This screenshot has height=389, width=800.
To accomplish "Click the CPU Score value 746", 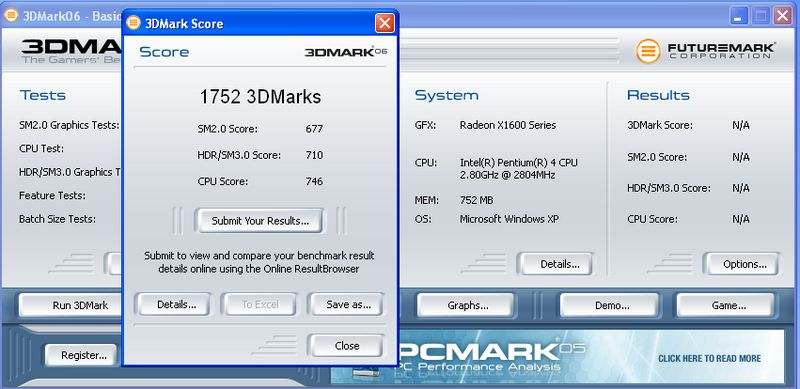I will tap(314, 181).
